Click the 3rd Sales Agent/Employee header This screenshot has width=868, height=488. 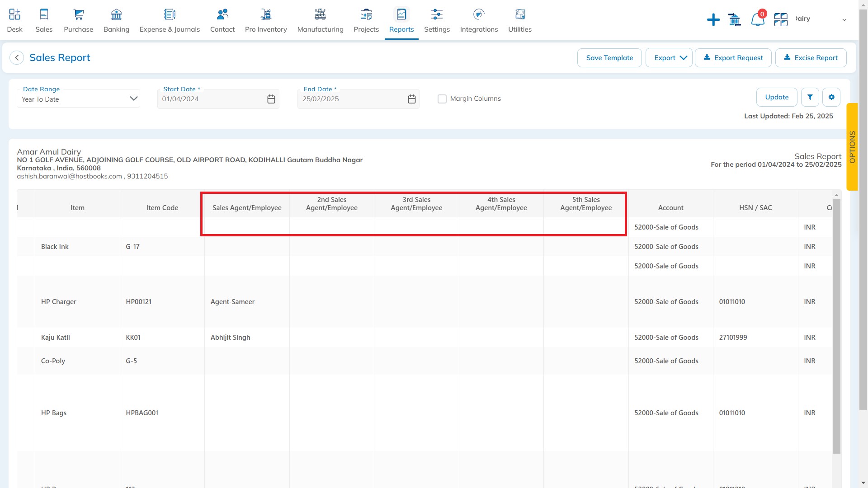coord(416,204)
